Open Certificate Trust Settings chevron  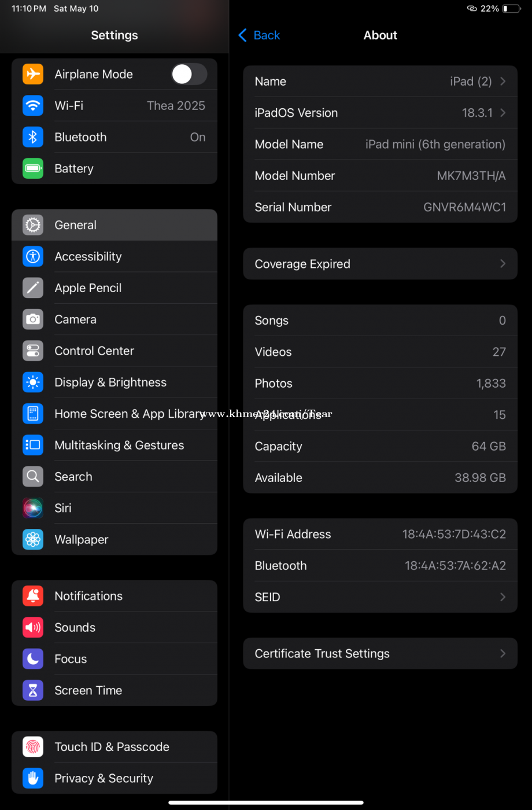503,654
